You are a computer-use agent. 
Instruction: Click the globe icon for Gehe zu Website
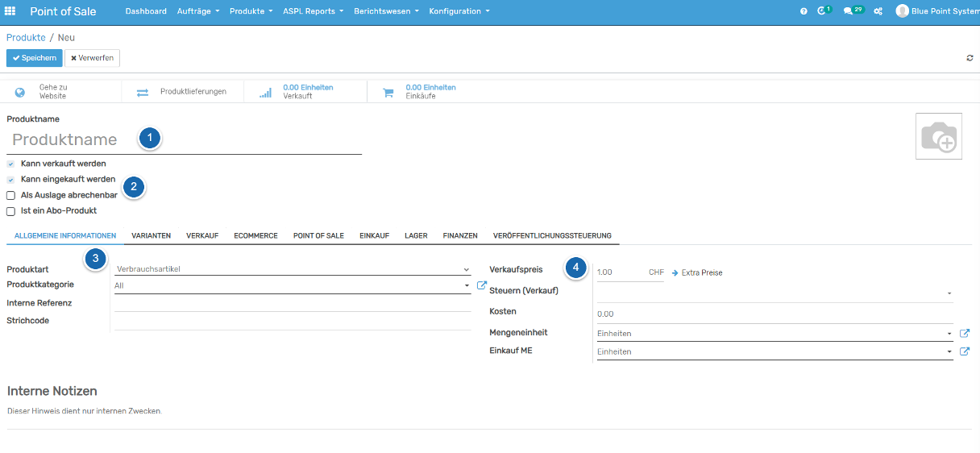tap(20, 92)
